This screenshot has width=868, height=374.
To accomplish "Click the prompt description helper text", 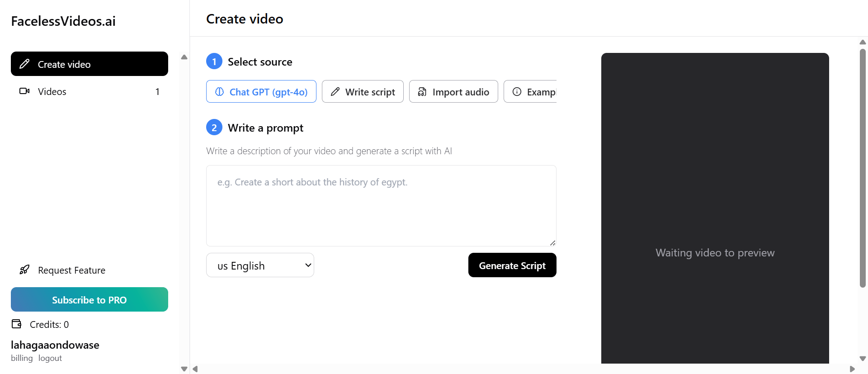I will (x=329, y=151).
